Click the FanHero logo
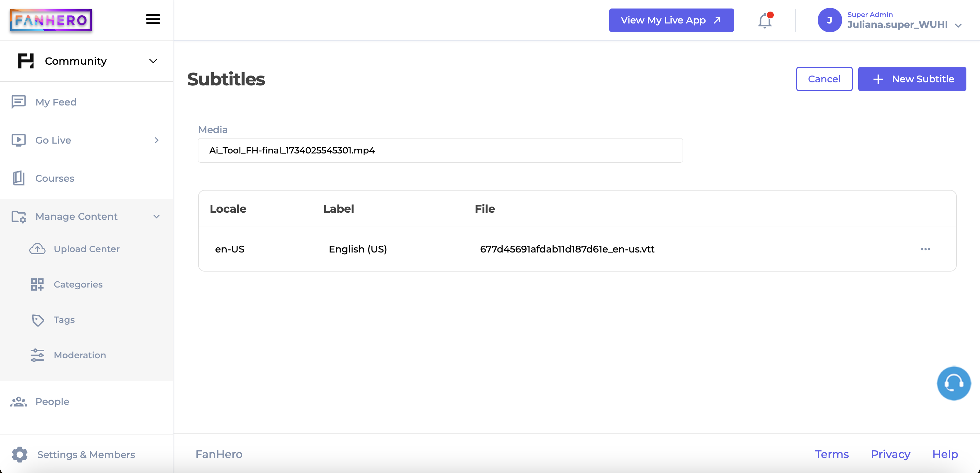980x473 pixels. click(x=51, y=20)
